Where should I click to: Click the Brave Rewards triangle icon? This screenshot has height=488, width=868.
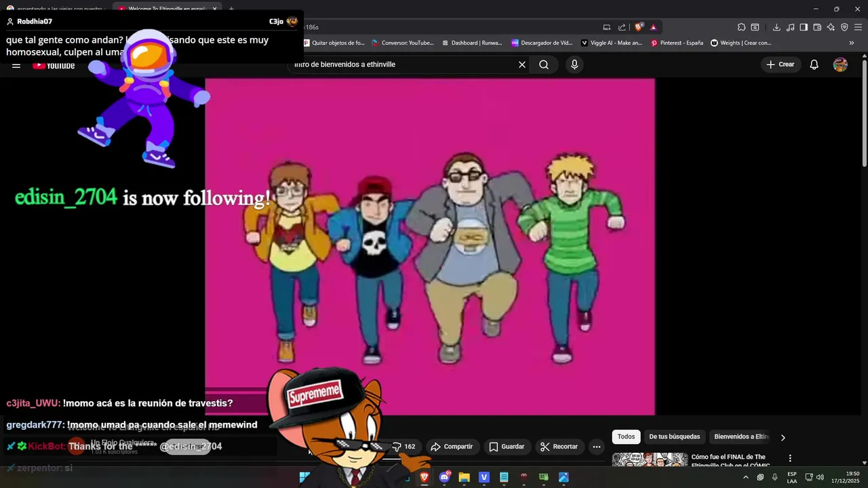click(x=653, y=27)
